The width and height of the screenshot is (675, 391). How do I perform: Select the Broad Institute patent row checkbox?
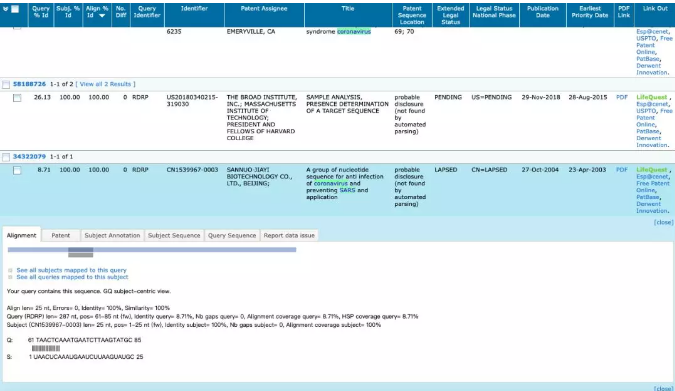point(17,98)
